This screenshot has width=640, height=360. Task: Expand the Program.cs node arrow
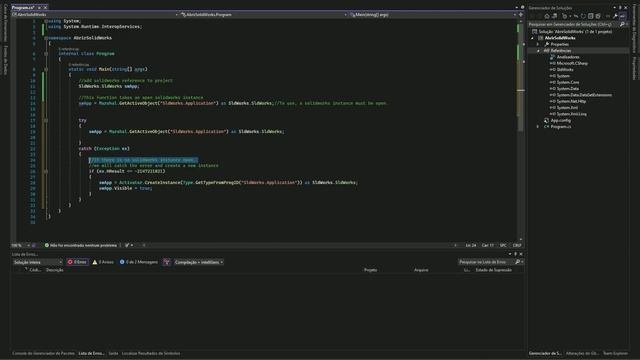(x=538, y=127)
